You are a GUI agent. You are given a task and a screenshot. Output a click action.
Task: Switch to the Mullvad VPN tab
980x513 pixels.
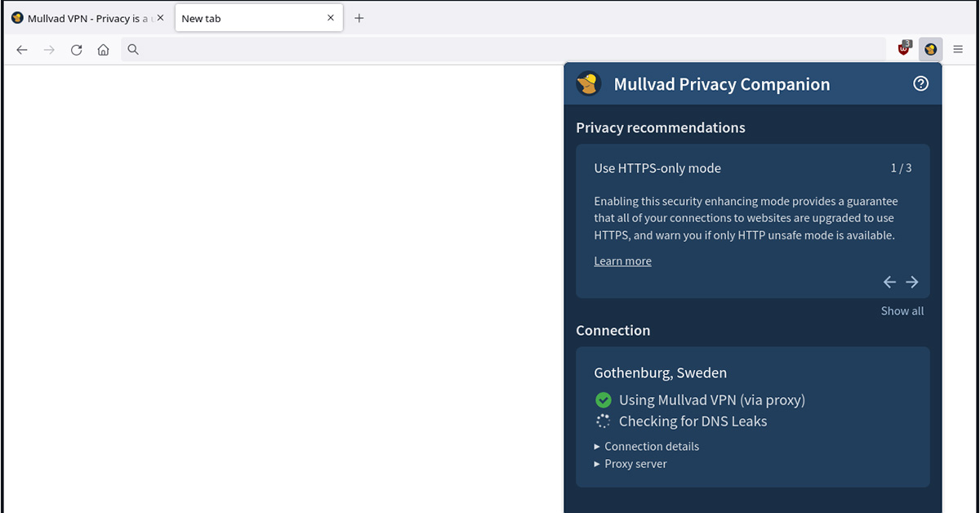click(x=82, y=18)
